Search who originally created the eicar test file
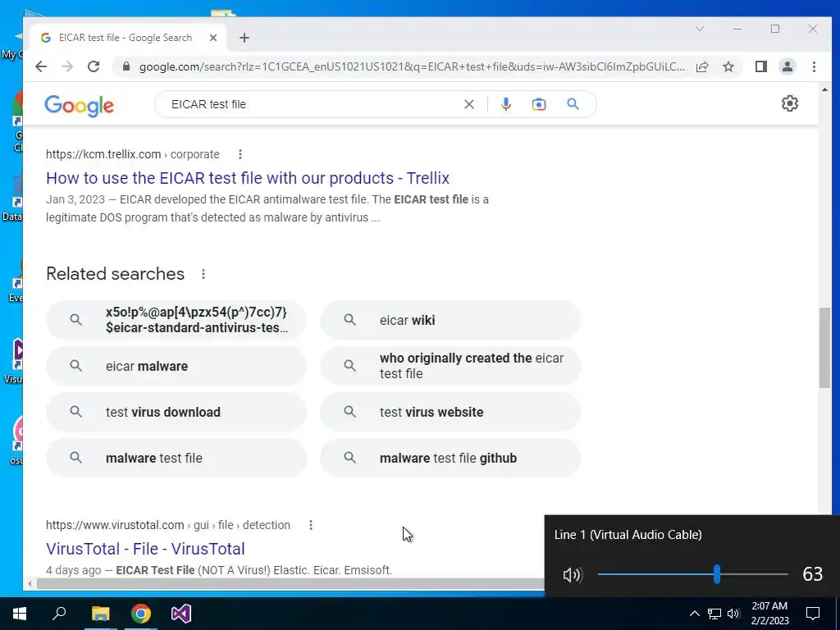This screenshot has height=630, width=840. [x=450, y=366]
